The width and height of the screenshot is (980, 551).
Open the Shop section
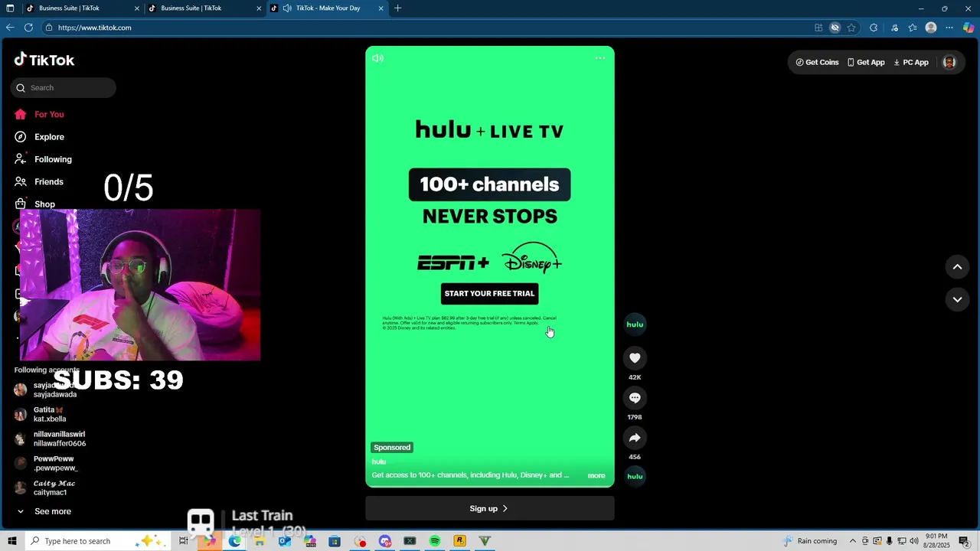tap(35, 204)
